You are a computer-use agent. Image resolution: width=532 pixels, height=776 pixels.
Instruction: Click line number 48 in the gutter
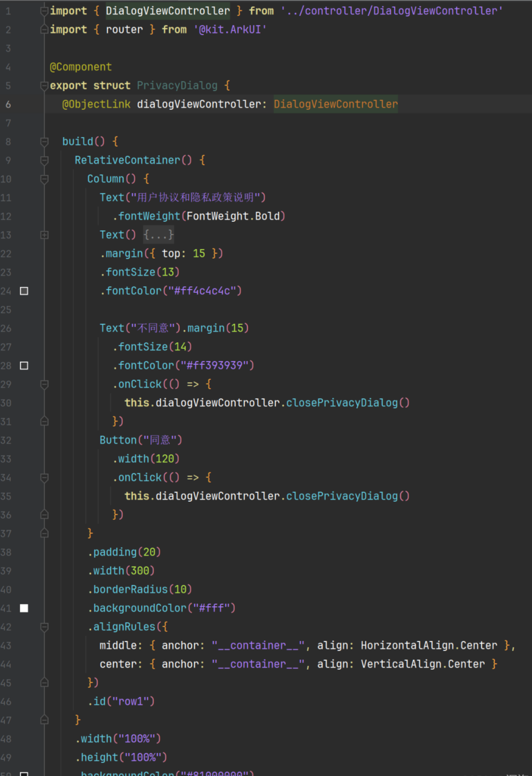point(6,739)
